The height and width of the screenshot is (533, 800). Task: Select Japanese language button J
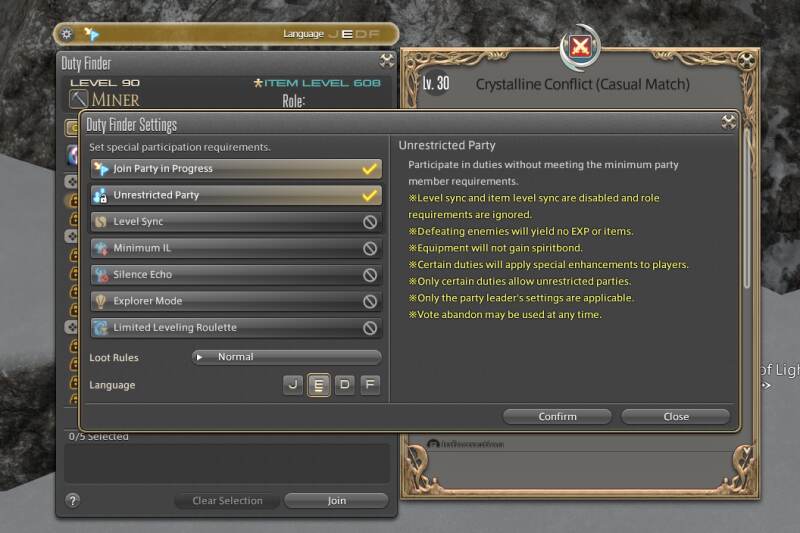pyautogui.click(x=293, y=385)
